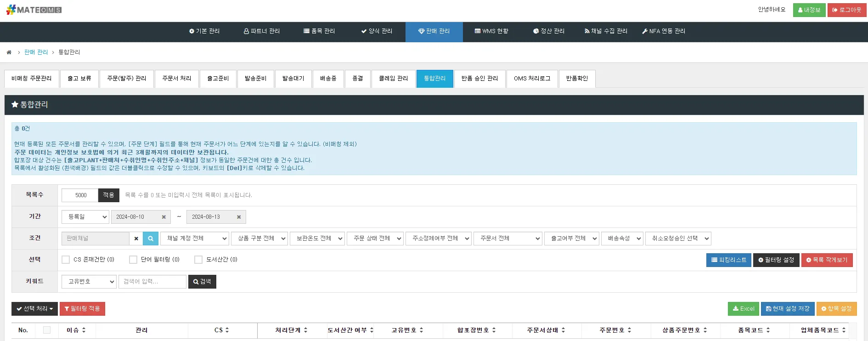
Task: Focus the 목록수 field showing 5000
Action: click(80, 195)
